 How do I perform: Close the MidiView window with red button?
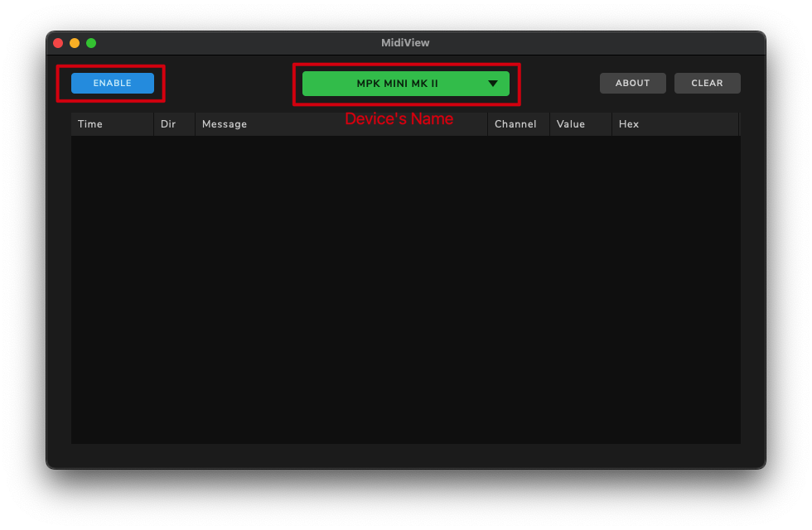click(58, 43)
